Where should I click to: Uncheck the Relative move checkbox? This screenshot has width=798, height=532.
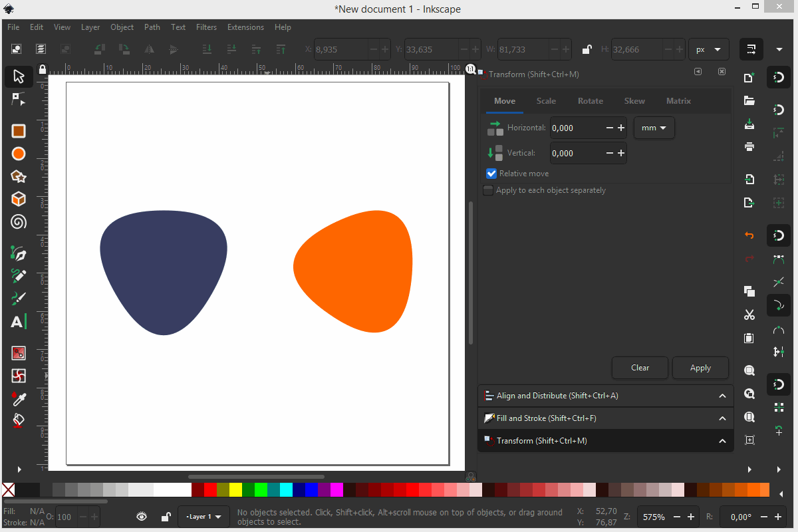[491, 174]
